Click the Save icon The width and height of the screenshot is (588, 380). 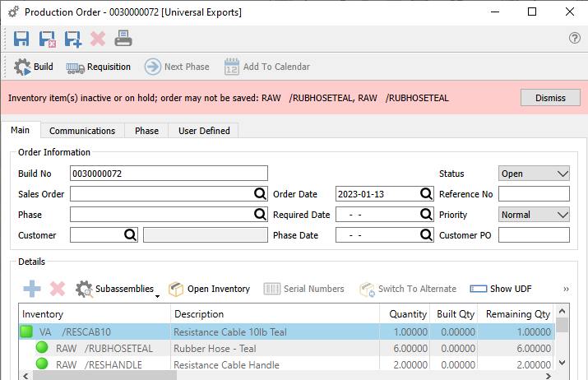(21, 39)
